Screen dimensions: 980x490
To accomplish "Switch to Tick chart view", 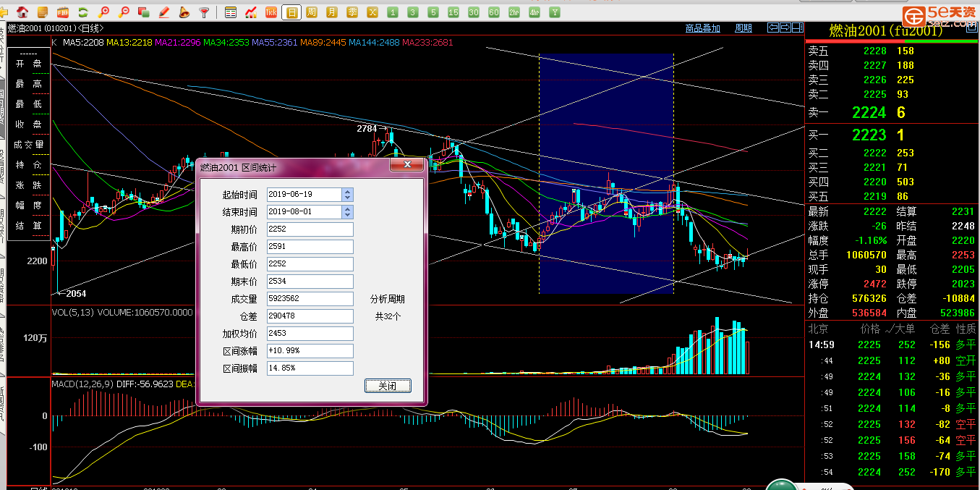I will [x=271, y=12].
